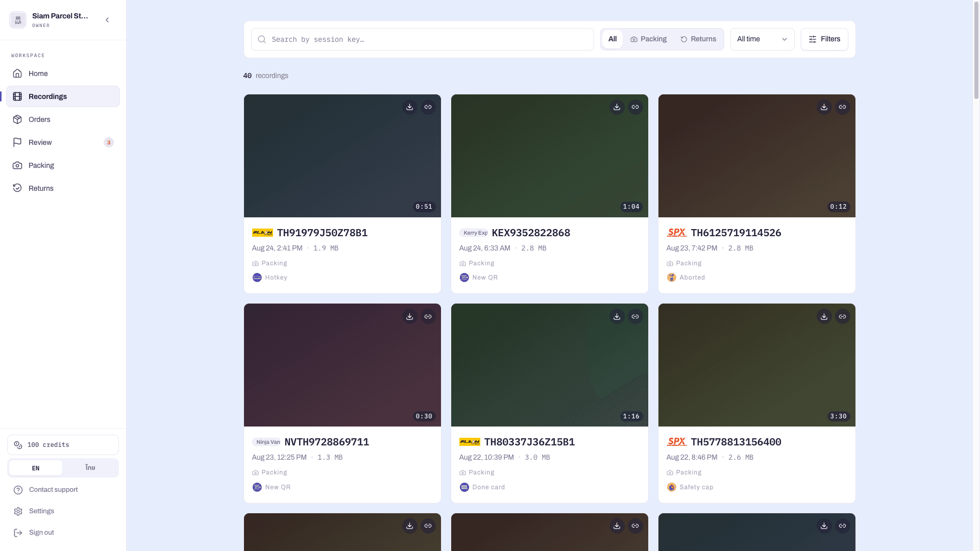Screen dimensions: 980x551
Task: Click the Ninja Van badge beside NVTH9728869711
Action: (x=266, y=442)
